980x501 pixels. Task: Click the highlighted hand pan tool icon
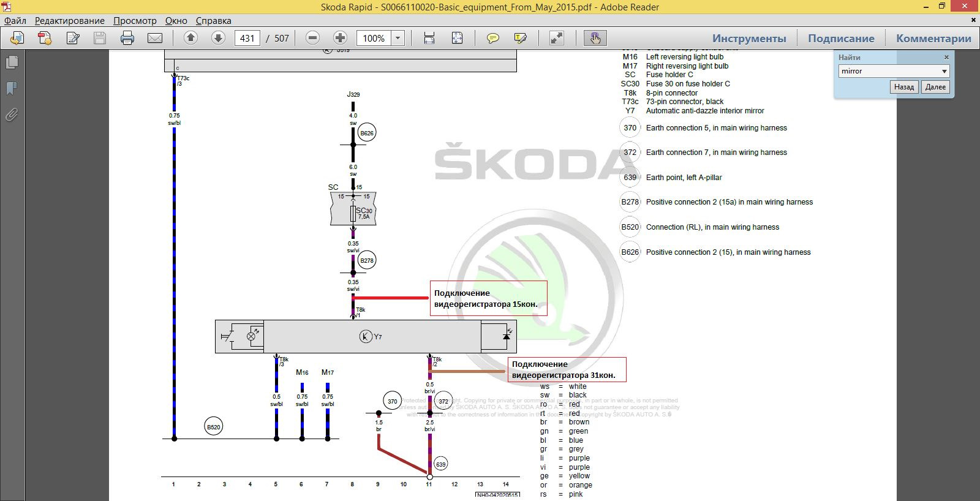coord(595,38)
